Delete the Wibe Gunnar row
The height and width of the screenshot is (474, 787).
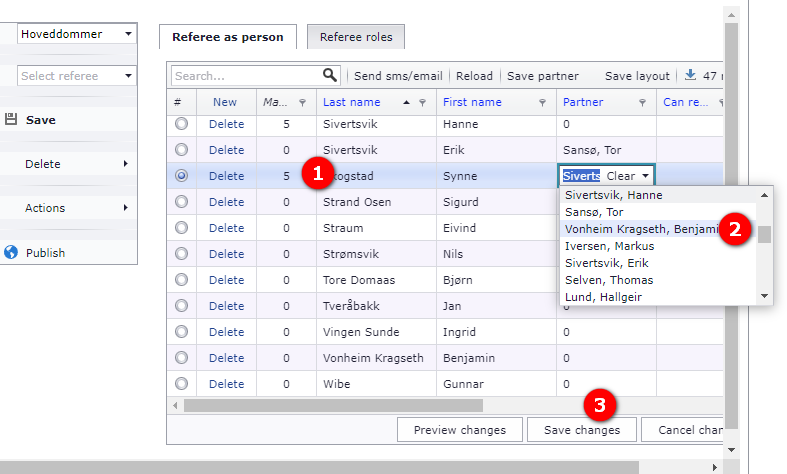pos(226,384)
